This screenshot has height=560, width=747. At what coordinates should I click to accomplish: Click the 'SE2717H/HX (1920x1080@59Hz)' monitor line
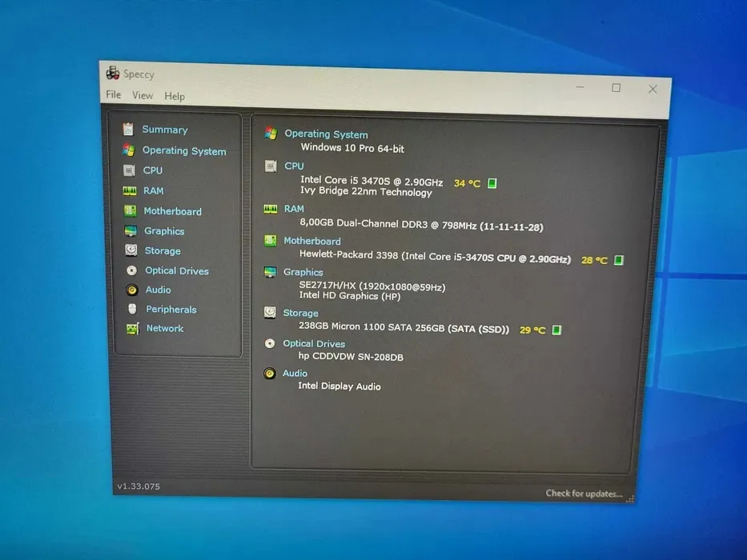pos(372,286)
